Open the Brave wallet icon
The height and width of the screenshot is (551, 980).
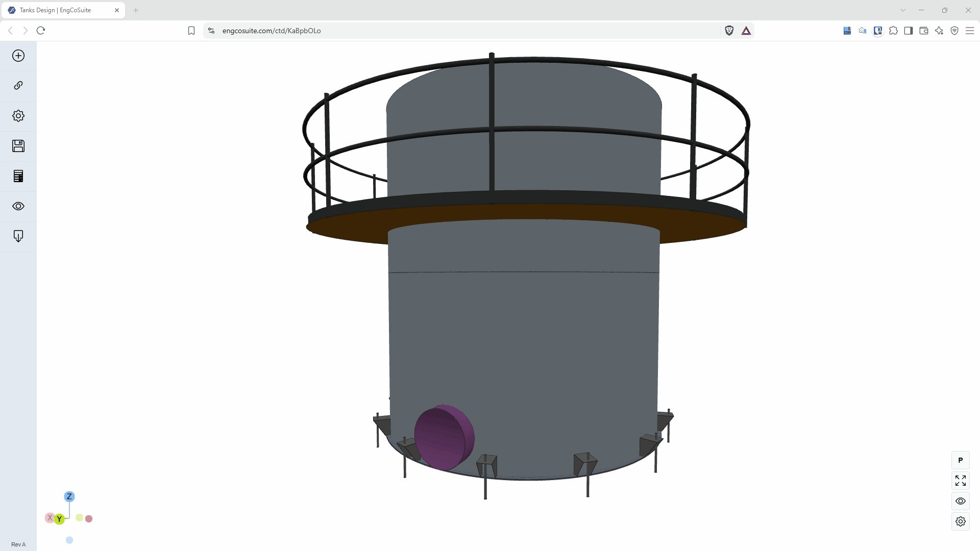[x=924, y=31]
